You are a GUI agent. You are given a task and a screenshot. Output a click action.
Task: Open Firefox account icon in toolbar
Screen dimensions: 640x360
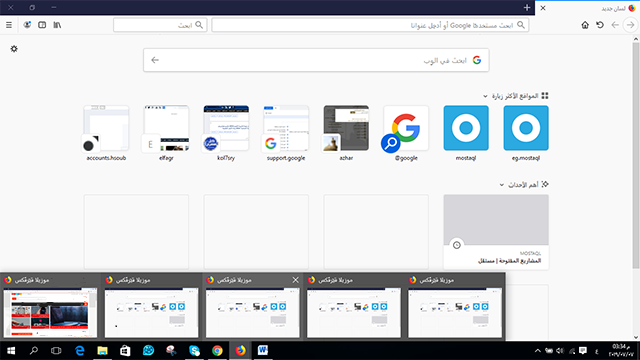pos(27,25)
